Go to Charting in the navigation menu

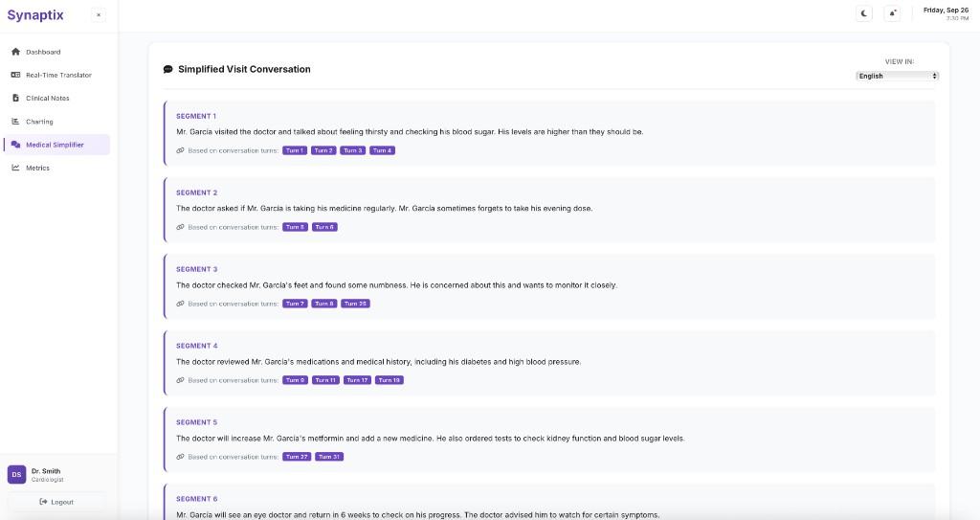39,122
